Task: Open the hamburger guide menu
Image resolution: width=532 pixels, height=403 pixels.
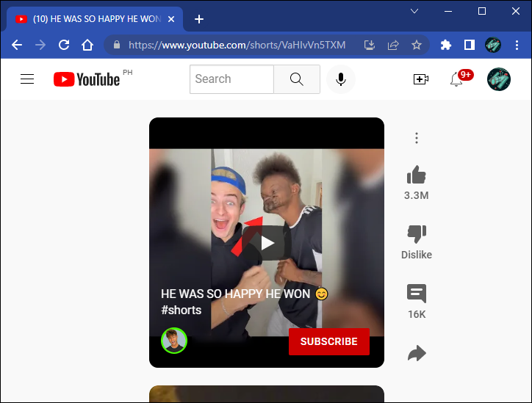Action: coord(27,79)
